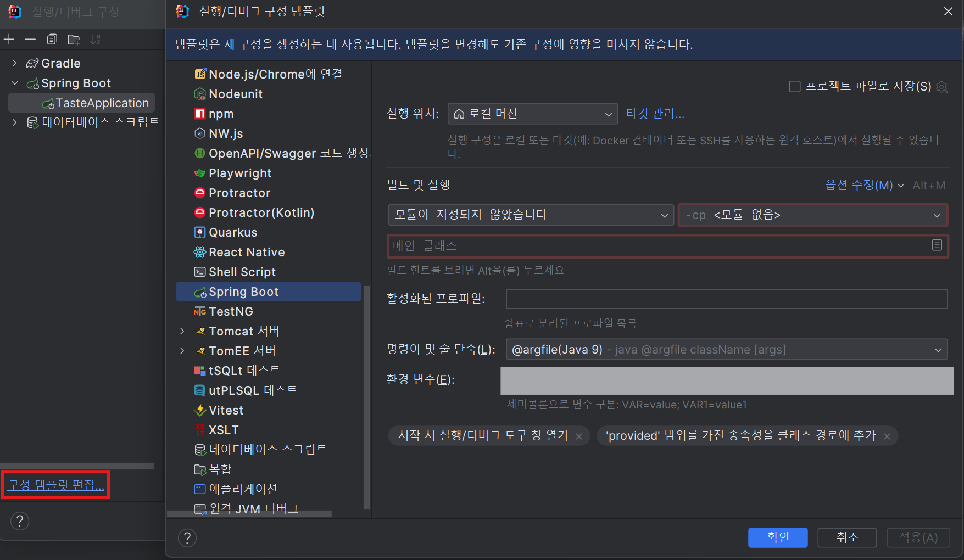Close the templates dialog window
964x560 pixels.
pyautogui.click(x=948, y=12)
